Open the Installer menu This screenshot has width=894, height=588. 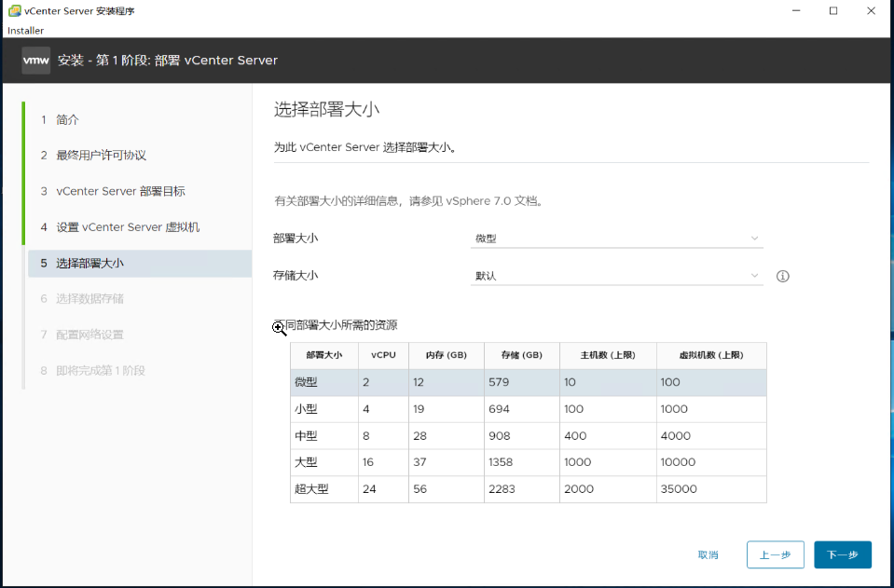click(x=26, y=30)
